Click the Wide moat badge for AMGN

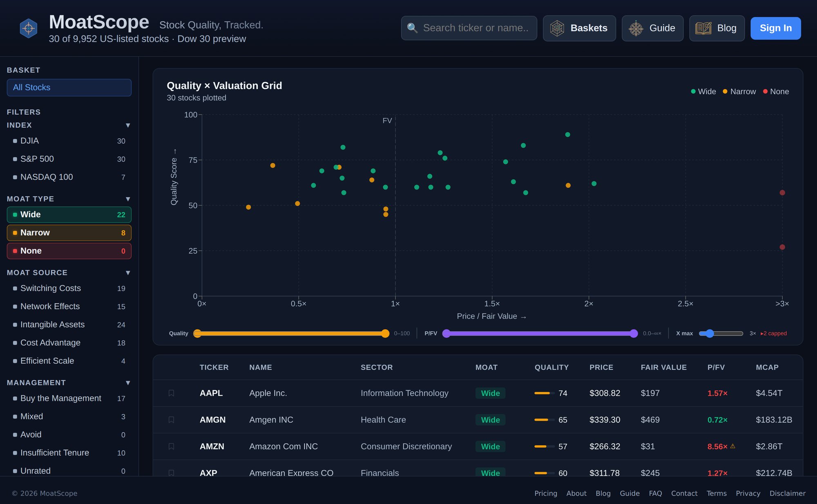coord(490,420)
